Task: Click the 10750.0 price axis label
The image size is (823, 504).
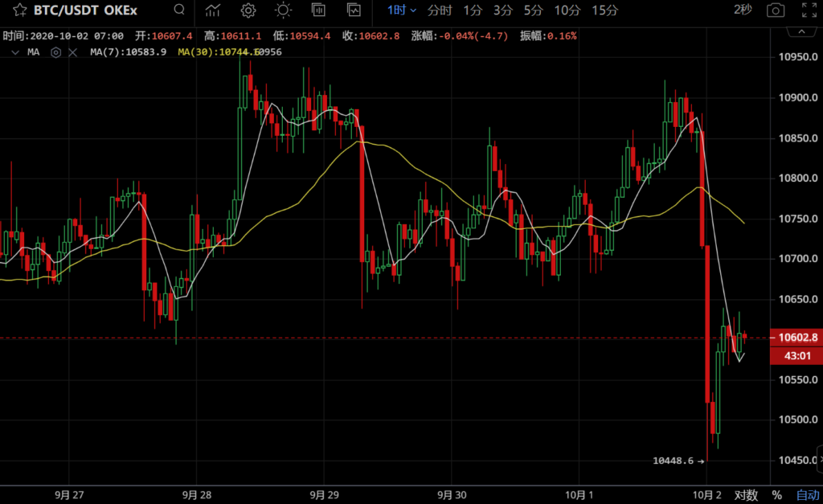Action: (x=798, y=219)
